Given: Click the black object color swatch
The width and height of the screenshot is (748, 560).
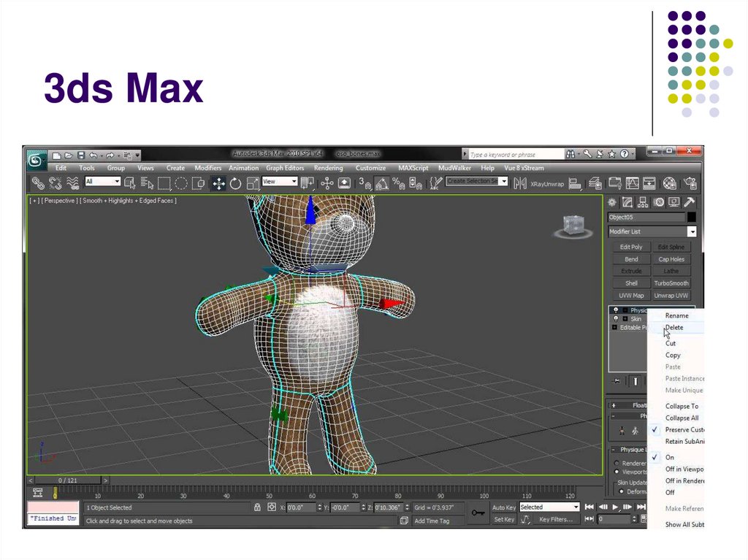Looking at the screenshot, I should pos(692,218).
